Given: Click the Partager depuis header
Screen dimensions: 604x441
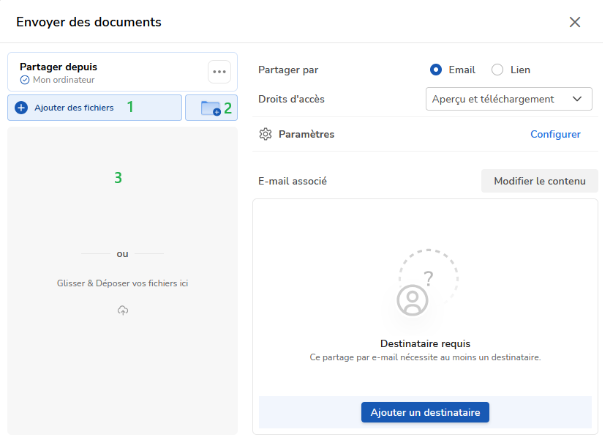Looking at the screenshot, I should [59, 67].
